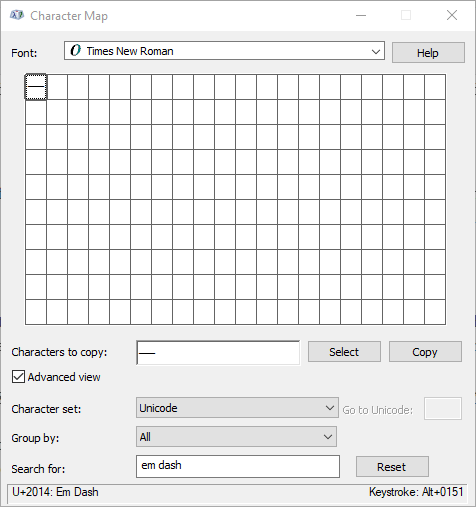Click the status bar Keystroke Alt+0151 text

pos(416,492)
